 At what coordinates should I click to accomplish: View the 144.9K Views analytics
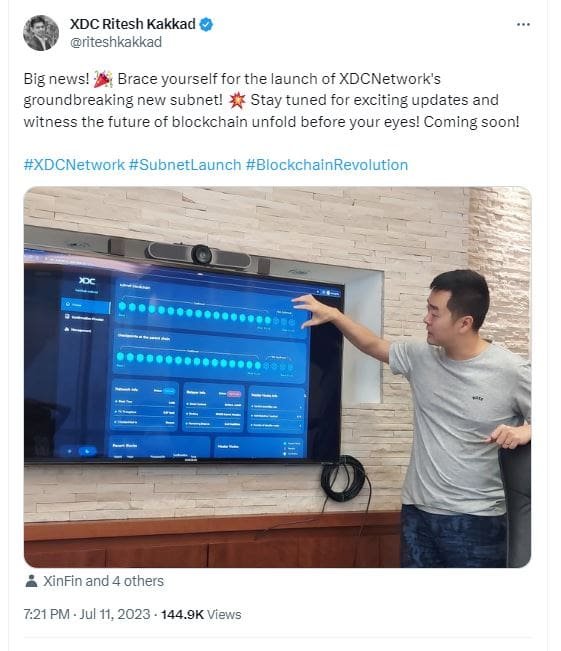click(201, 614)
